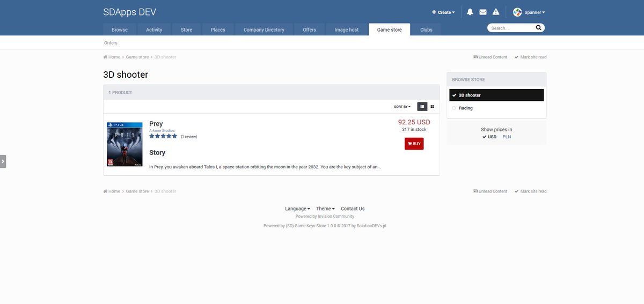The image size is (644, 304).
Task: Open the Offers tab
Action: coord(310,29)
